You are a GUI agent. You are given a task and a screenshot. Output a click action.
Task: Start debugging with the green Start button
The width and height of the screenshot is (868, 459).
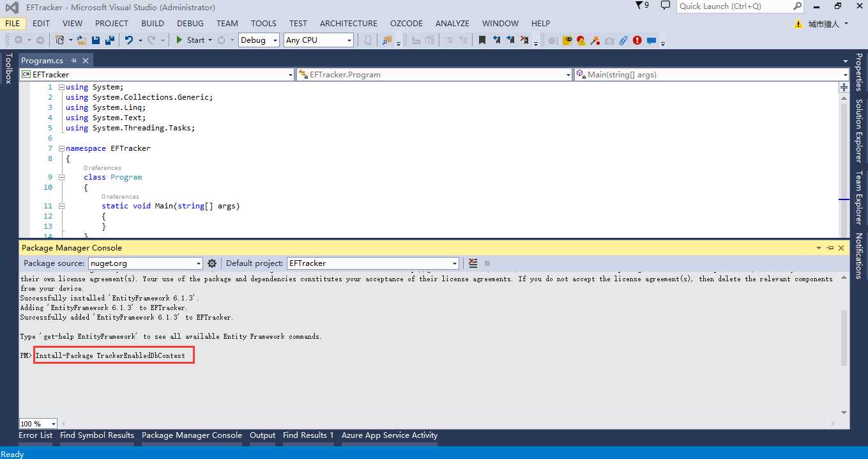click(x=190, y=40)
